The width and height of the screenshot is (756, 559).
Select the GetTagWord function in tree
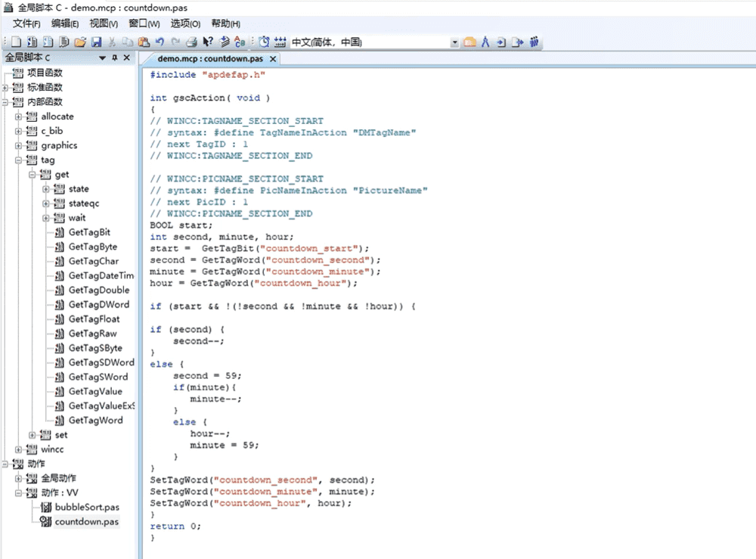pos(95,421)
